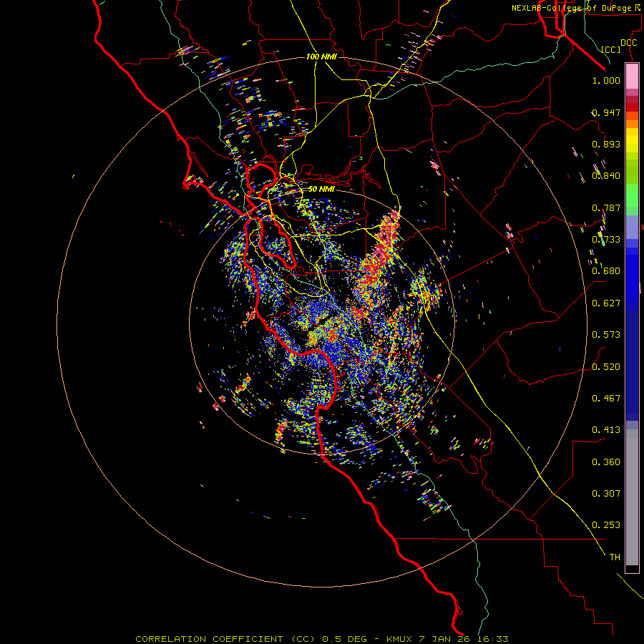Viewport: 644px width, 644px height.
Task: Click the 0.680 value on the color scale
Action: pyautogui.click(x=606, y=271)
